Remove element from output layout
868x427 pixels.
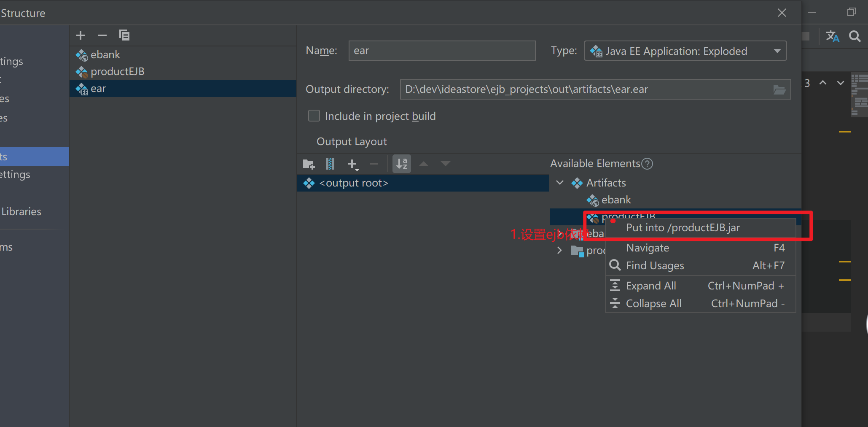coord(374,164)
